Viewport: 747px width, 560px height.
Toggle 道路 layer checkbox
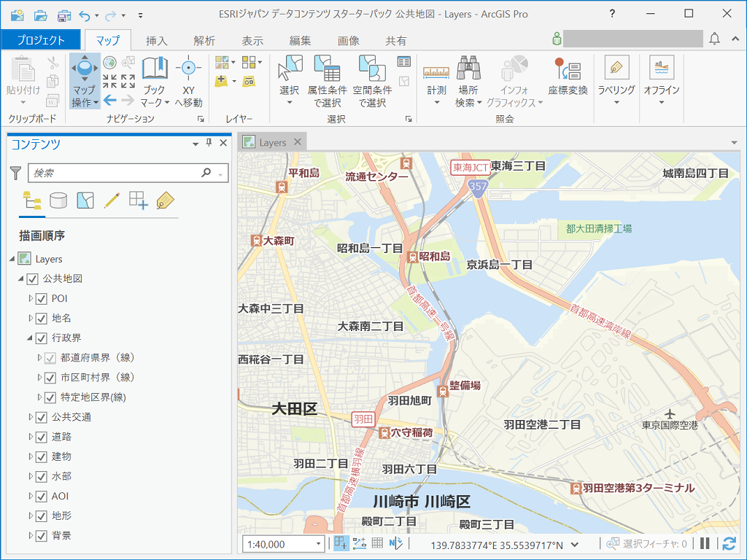click(42, 437)
